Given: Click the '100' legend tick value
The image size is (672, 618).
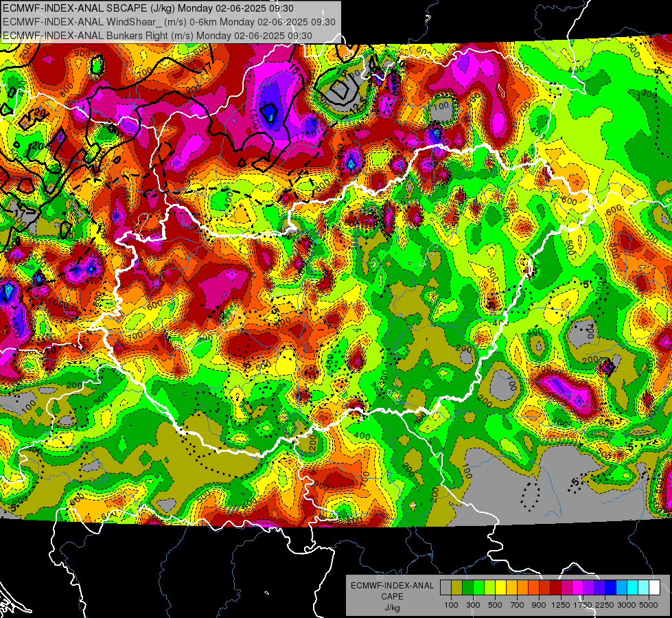Looking at the screenshot, I should point(451,605).
